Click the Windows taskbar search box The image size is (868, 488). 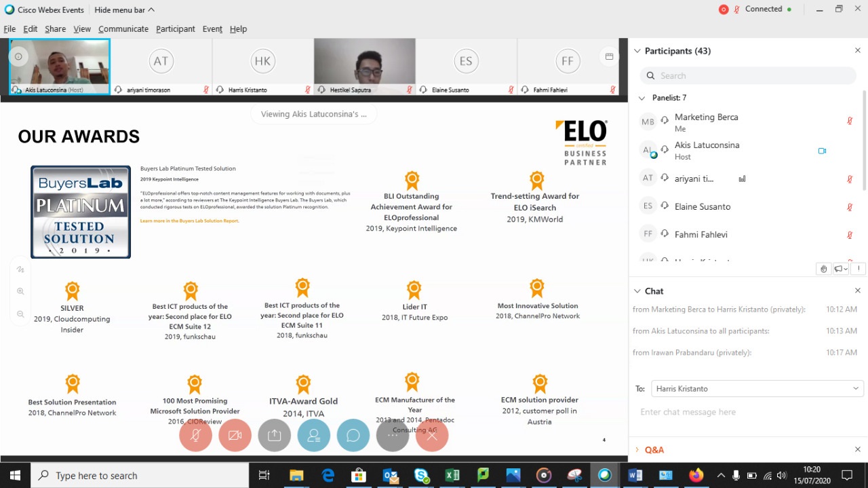pos(140,475)
